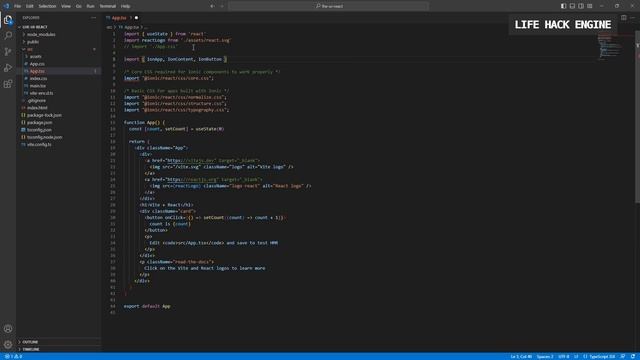Open the Edit menu
This screenshot has height=360, width=640.
(x=30, y=6)
